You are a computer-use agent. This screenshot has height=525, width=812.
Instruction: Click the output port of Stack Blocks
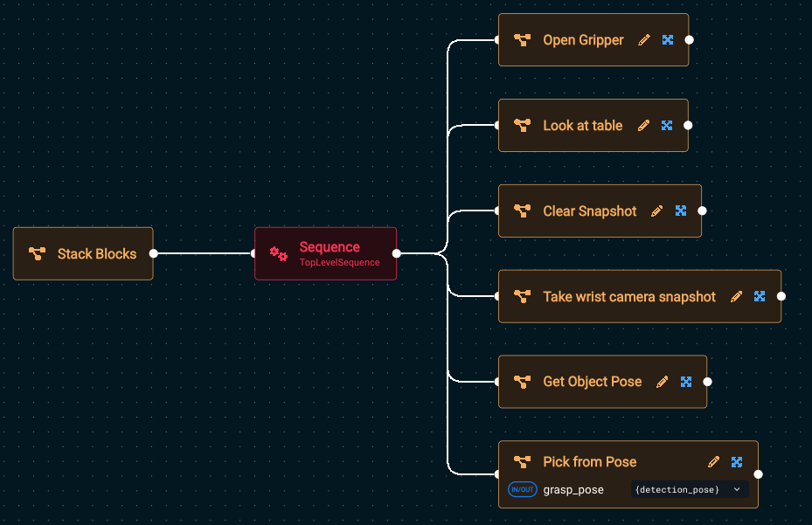[x=153, y=253]
